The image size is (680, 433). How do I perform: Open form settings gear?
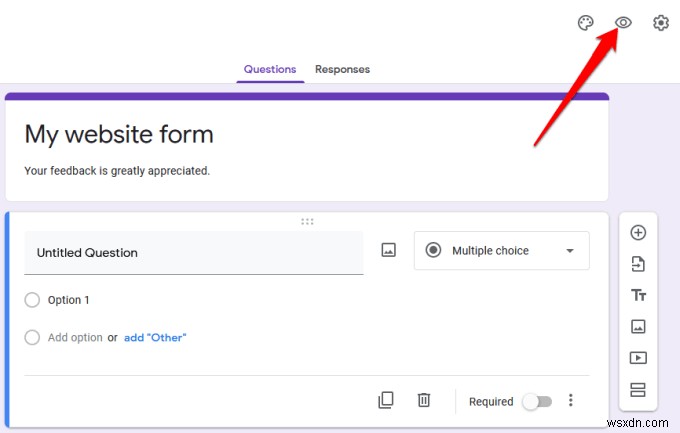coord(661,23)
